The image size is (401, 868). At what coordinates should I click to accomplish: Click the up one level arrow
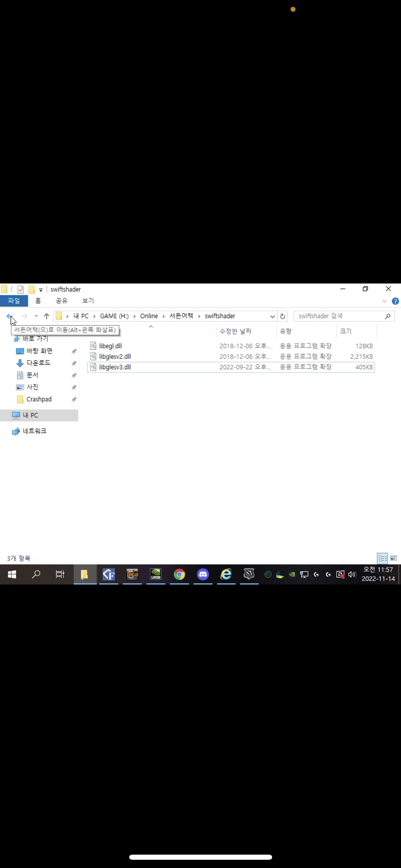click(x=47, y=316)
